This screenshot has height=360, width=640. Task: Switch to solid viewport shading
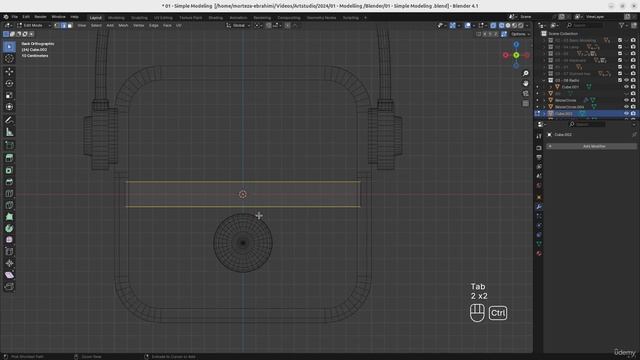(x=508, y=25)
